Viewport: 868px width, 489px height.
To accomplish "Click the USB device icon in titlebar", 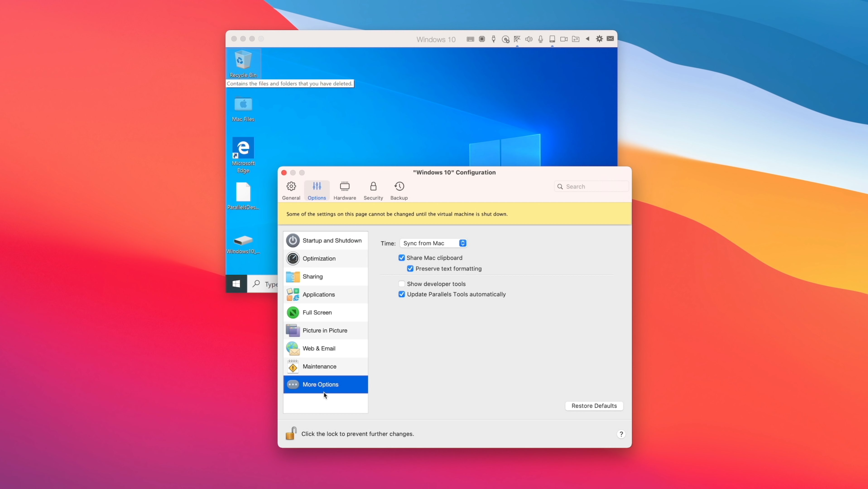I will point(494,39).
